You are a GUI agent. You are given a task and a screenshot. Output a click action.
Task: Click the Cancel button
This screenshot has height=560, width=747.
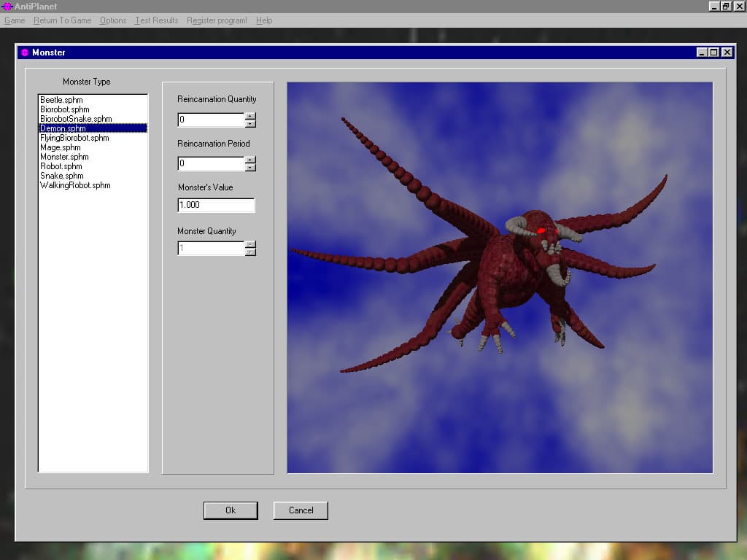click(301, 510)
